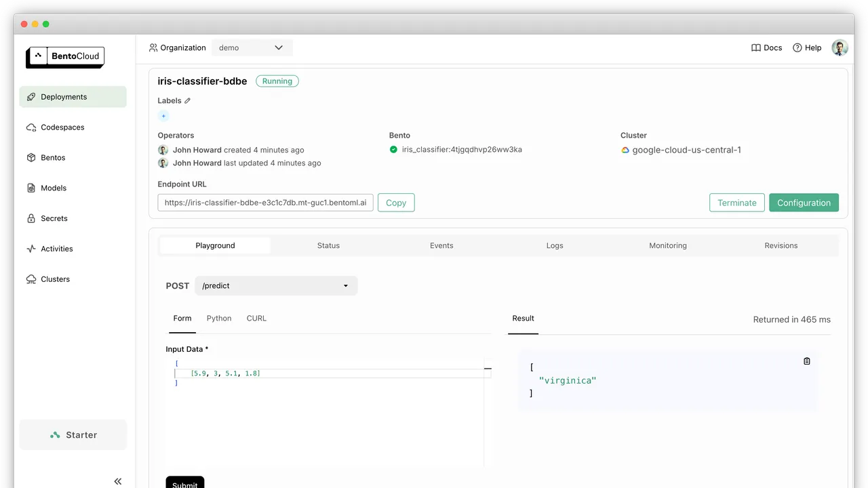Click the Clusters cloud icon
868x488 pixels.
click(31, 279)
